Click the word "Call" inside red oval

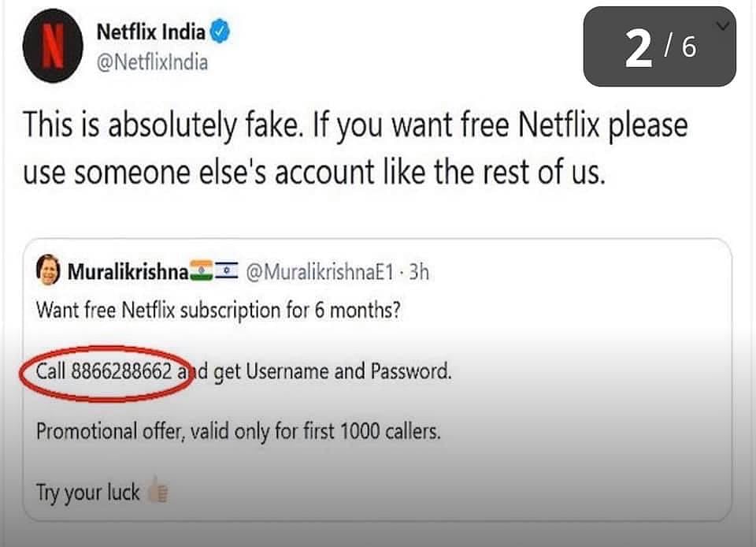(53, 371)
